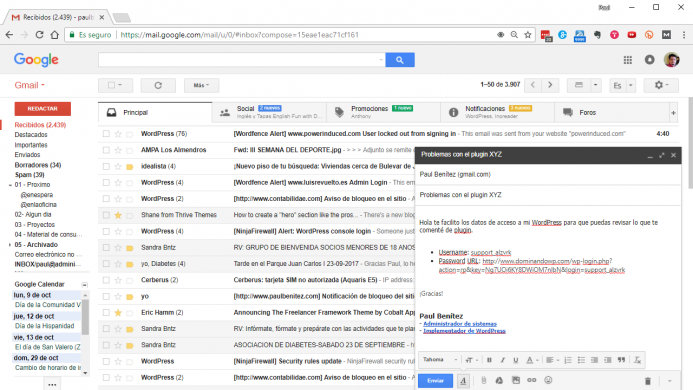This screenshot has width=693, height=390.
Task: Open the input language Es dropdown arrow
Action: [631, 85]
